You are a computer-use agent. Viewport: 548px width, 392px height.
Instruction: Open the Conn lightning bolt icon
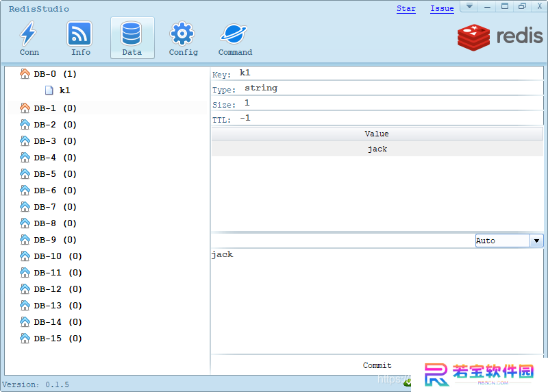pyautogui.click(x=29, y=34)
